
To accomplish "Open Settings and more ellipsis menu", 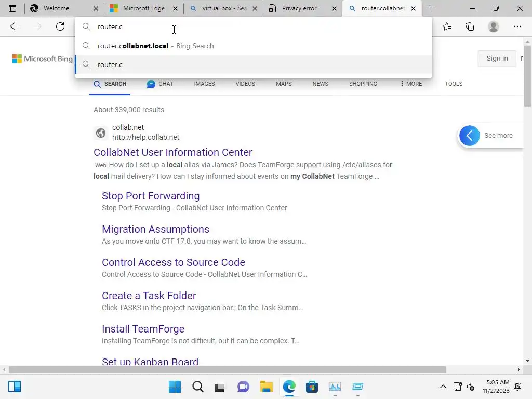I will (x=517, y=26).
